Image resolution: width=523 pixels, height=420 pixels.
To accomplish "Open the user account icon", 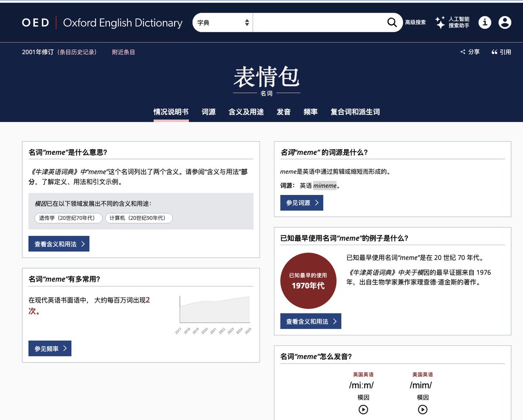I will [505, 22].
